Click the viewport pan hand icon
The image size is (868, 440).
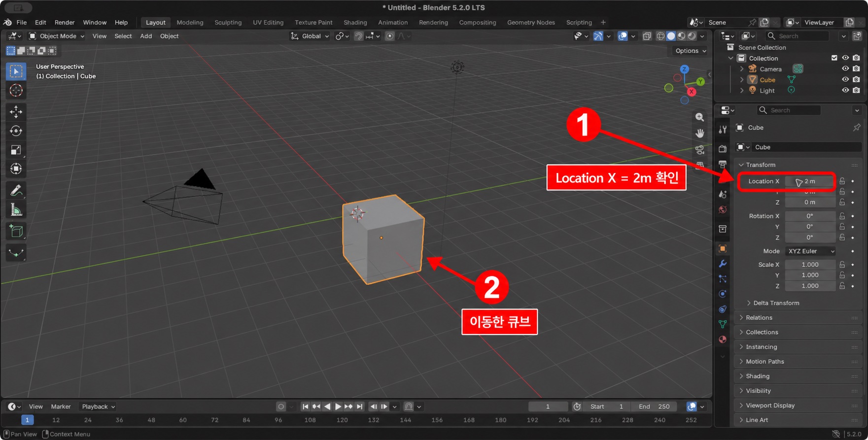click(x=699, y=134)
